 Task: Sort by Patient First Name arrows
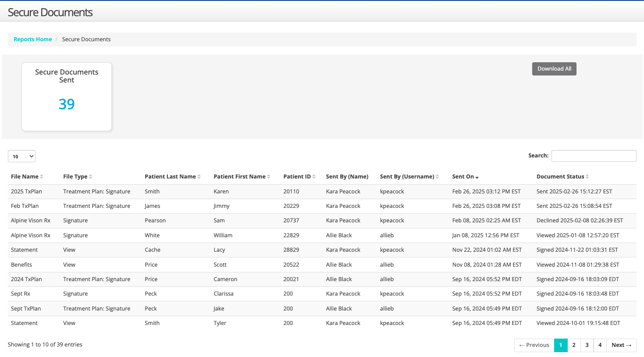click(269, 177)
